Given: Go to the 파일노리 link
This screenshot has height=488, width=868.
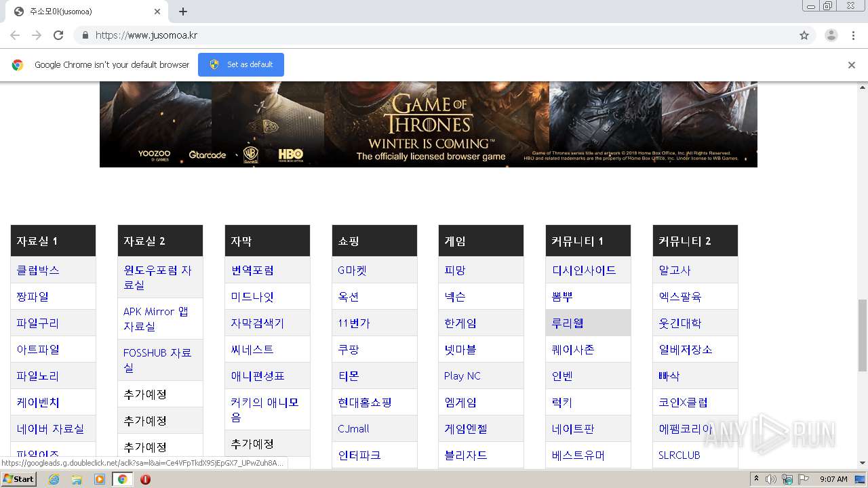Looking at the screenshot, I should pos(38,375).
